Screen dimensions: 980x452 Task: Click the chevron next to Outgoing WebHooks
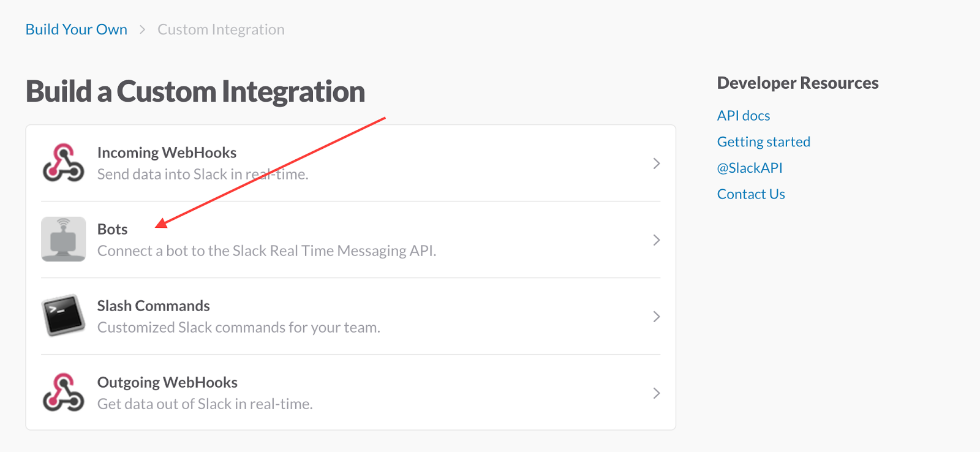[x=656, y=393]
